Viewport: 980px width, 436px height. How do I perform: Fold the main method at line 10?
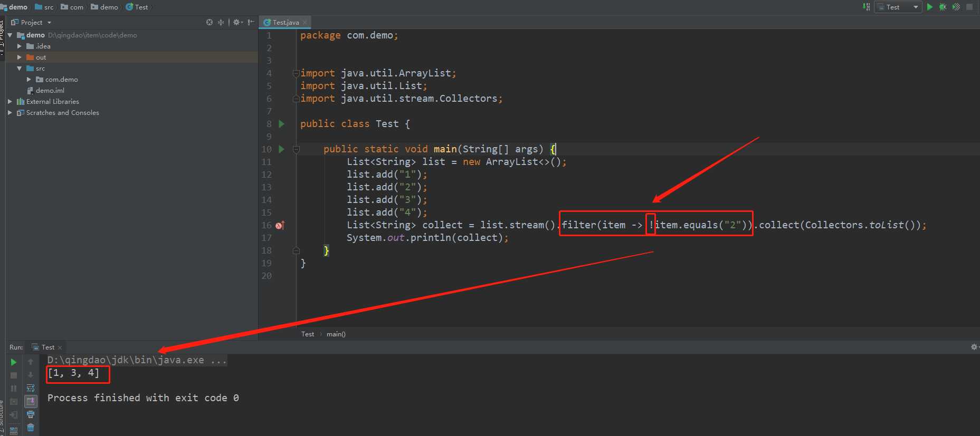pyautogui.click(x=296, y=149)
